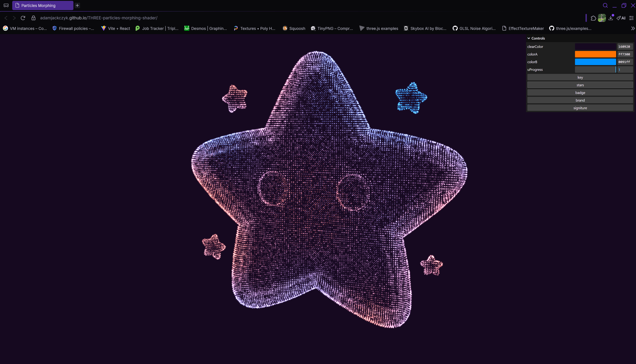Open Desmos Graphing bookmark

[x=206, y=29]
